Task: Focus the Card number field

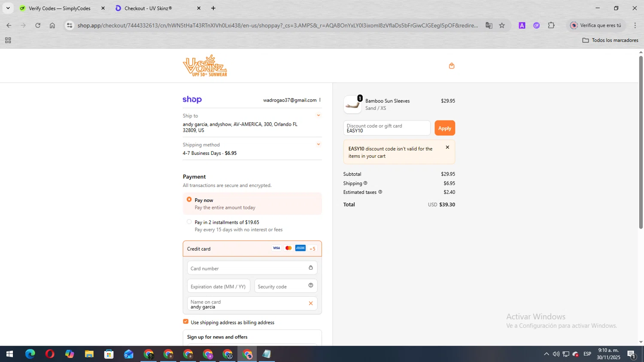Action: [252, 268]
